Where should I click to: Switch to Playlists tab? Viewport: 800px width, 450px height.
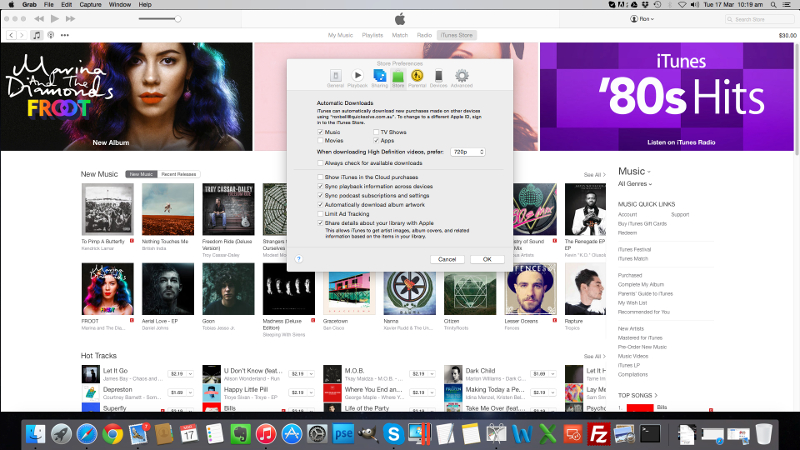pos(372,35)
